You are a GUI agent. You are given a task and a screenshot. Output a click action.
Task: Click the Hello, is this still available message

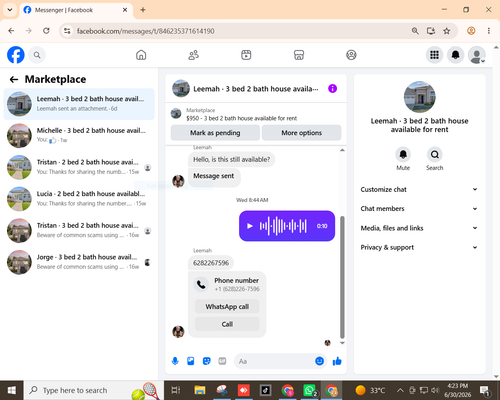231,159
